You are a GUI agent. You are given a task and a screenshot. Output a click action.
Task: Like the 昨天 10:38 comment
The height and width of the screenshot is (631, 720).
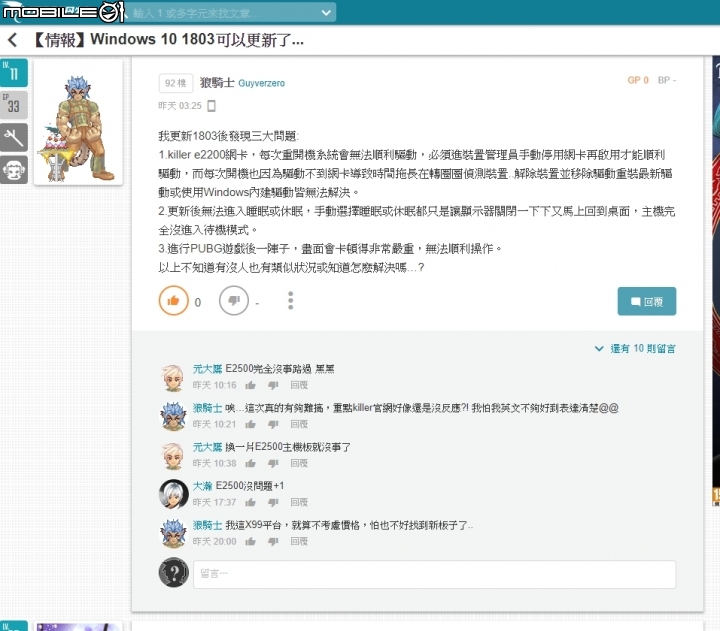click(x=250, y=463)
